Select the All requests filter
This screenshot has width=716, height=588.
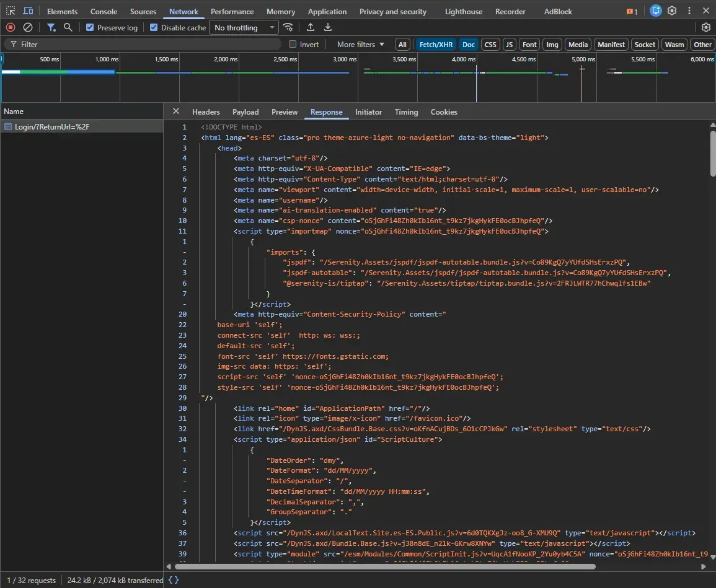[x=402, y=44]
